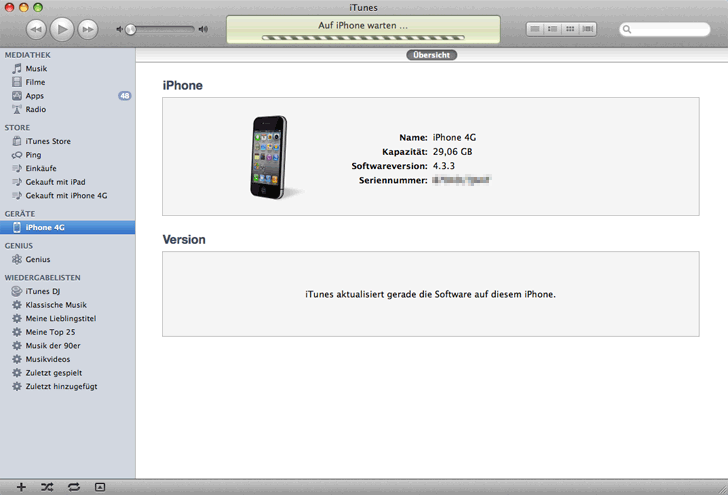Switch to grid view
728x495 pixels.
click(x=570, y=29)
